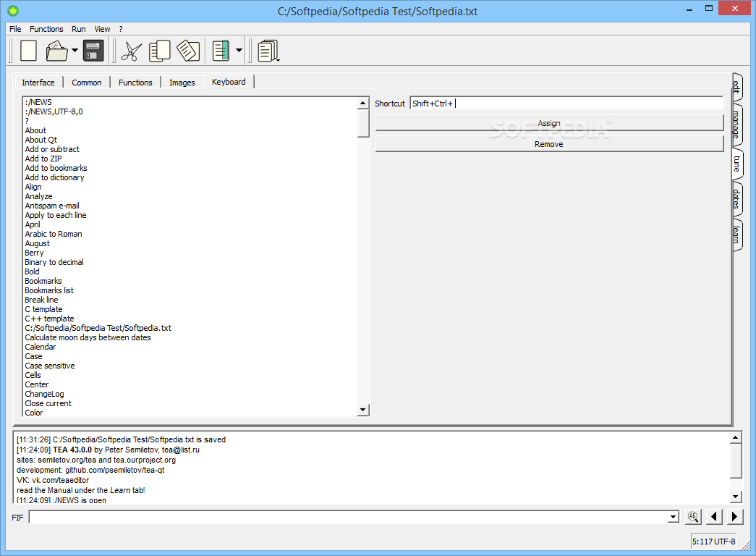
Task: Click the Paste toolbar icon
Action: (188, 51)
